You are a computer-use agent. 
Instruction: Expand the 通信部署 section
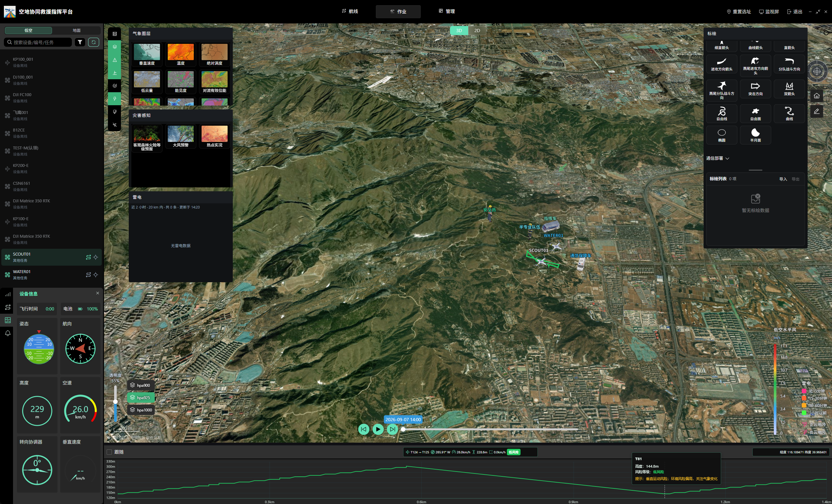pos(718,158)
